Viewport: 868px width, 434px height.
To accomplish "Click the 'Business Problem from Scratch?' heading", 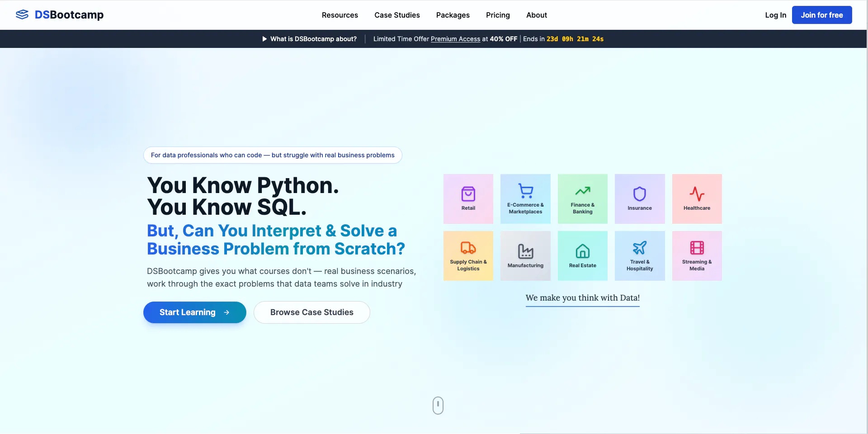I will click(x=276, y=249).
